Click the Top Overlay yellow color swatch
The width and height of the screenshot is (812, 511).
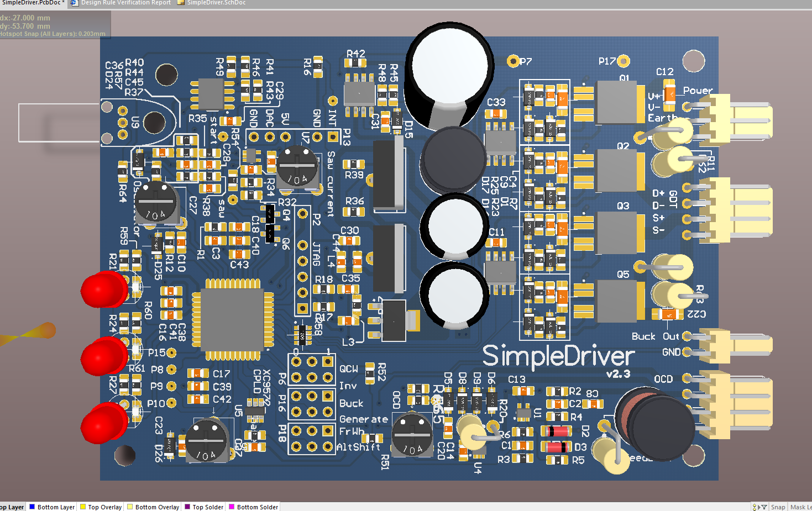pos(83,507)
